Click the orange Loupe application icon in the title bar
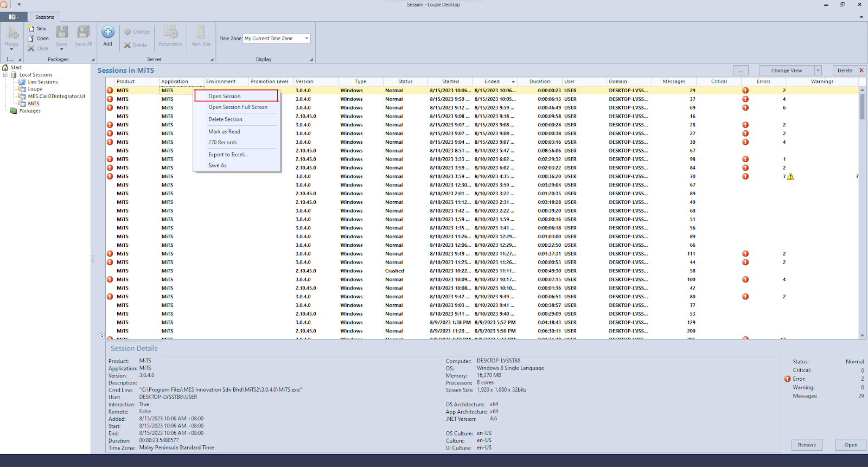868x467 pixels. [x=4, y=4]
